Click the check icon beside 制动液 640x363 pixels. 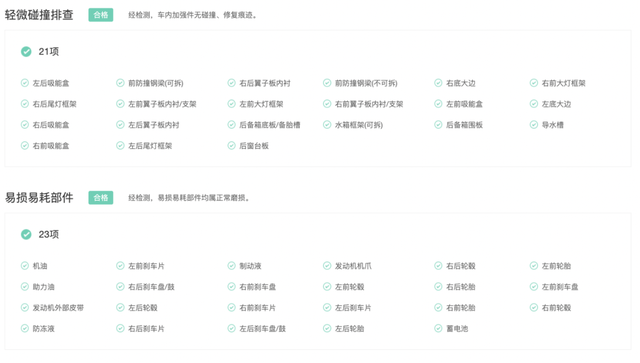(x=231, y=266)
